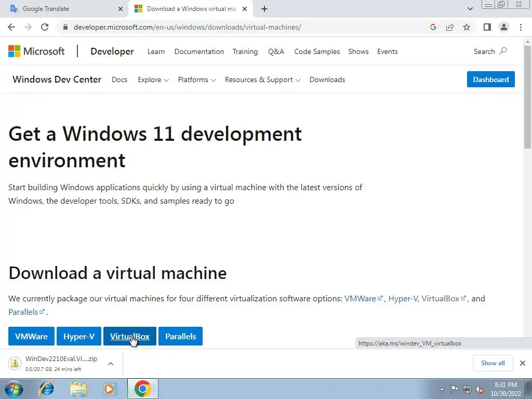Click Chrome icon on taskbar

(x=142, y=389)
